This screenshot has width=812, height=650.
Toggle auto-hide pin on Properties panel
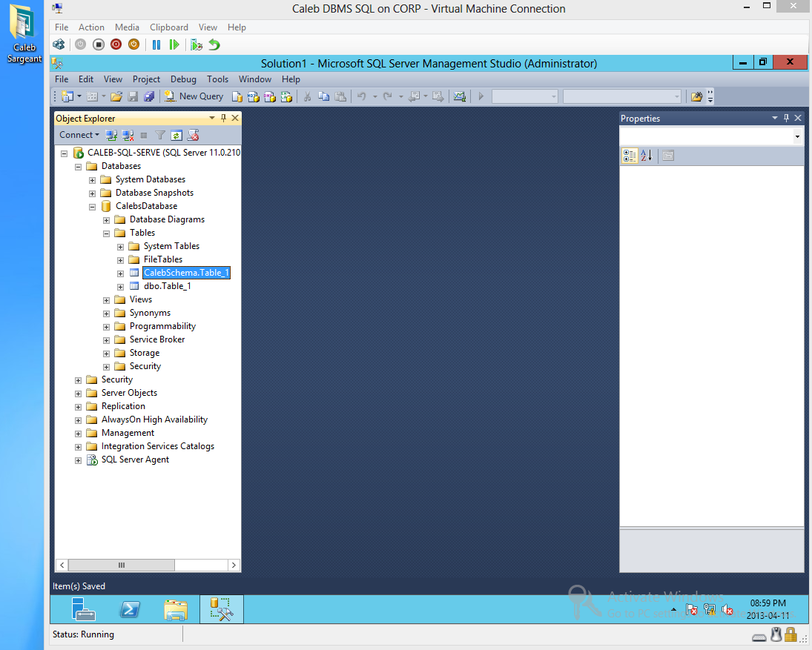coord(786,118)
